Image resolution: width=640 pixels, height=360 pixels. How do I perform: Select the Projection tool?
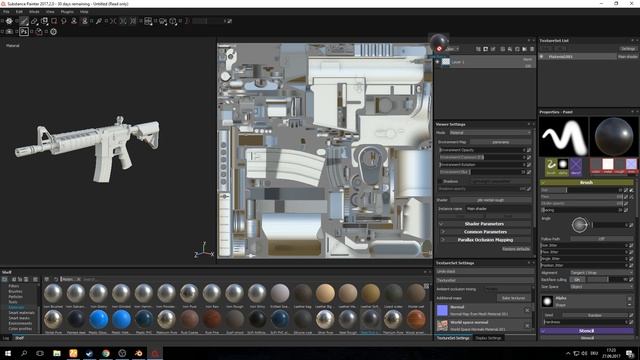point(44,21)
